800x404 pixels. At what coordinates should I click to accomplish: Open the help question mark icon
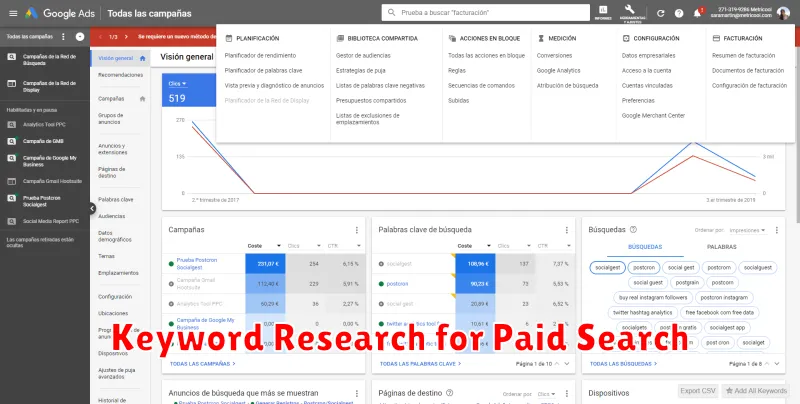[679, 13]
